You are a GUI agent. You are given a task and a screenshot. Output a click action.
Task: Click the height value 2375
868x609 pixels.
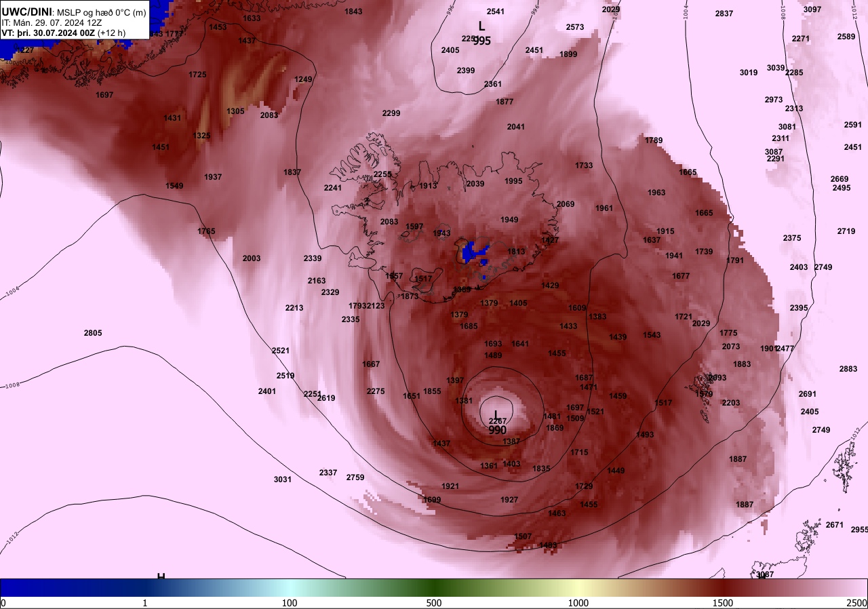click(x=792, y=238)
